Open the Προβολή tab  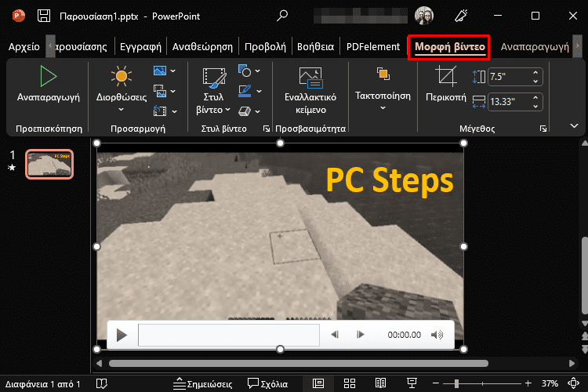coord(265,46)
